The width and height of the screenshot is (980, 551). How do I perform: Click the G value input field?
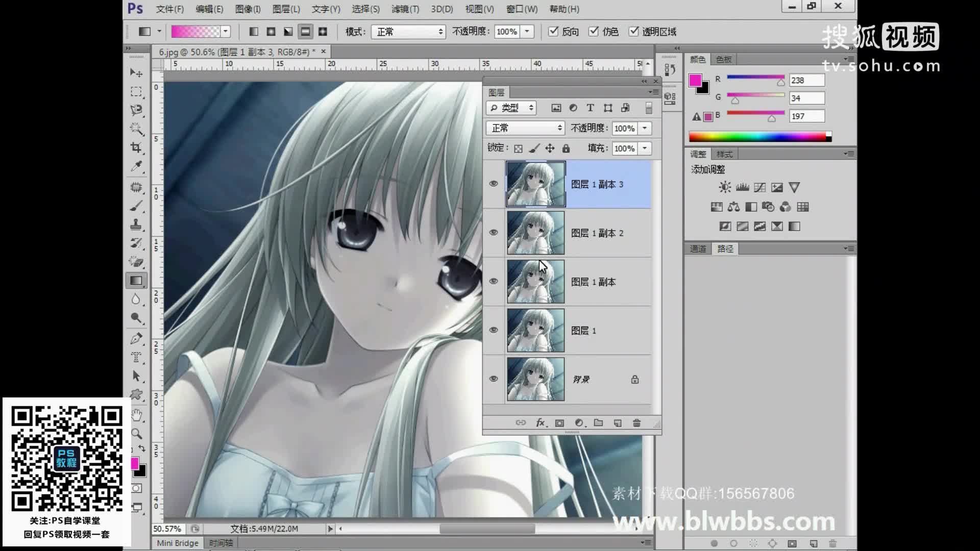[806, 98]
